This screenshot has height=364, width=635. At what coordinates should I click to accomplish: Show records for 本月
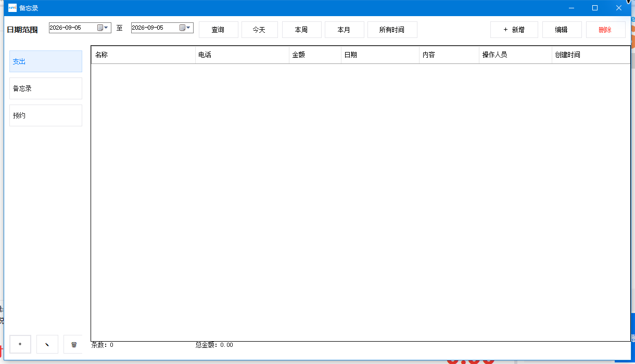click(x=345, y=30)
